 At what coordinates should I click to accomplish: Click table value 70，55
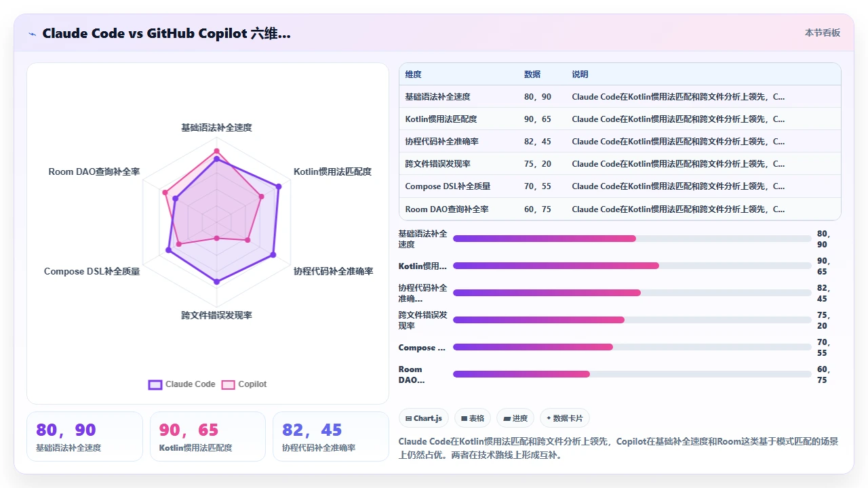point(538,186)
